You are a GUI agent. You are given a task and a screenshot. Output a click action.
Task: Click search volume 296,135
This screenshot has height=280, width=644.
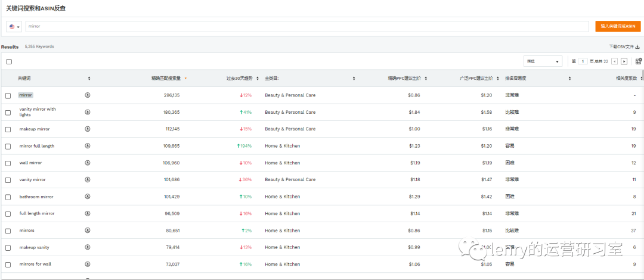171,95
